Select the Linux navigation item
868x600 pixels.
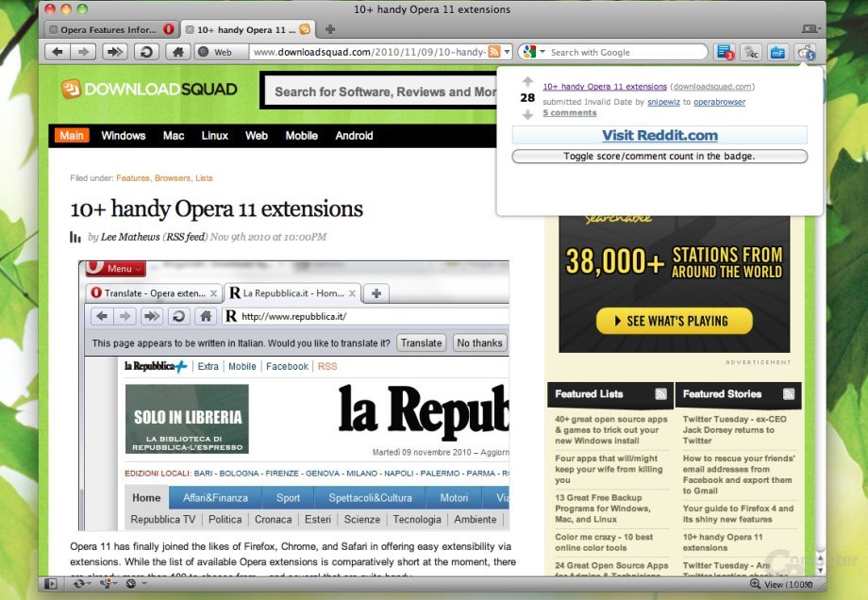215,136
